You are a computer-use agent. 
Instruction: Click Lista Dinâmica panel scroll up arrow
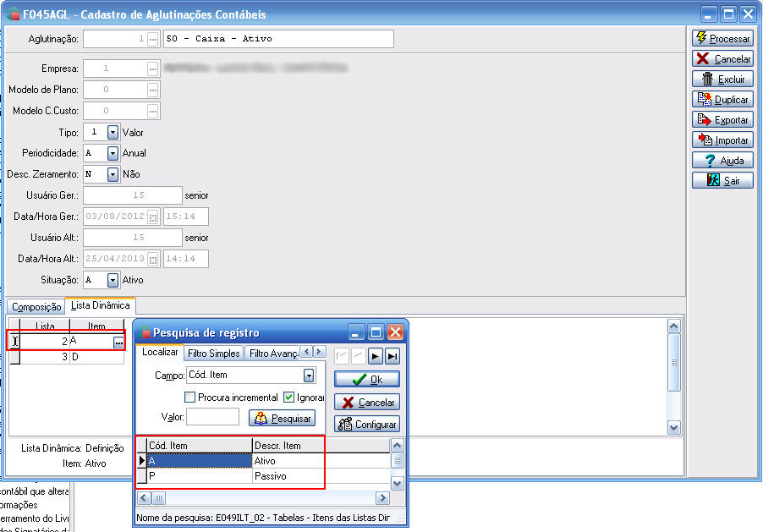pos(673,326)
